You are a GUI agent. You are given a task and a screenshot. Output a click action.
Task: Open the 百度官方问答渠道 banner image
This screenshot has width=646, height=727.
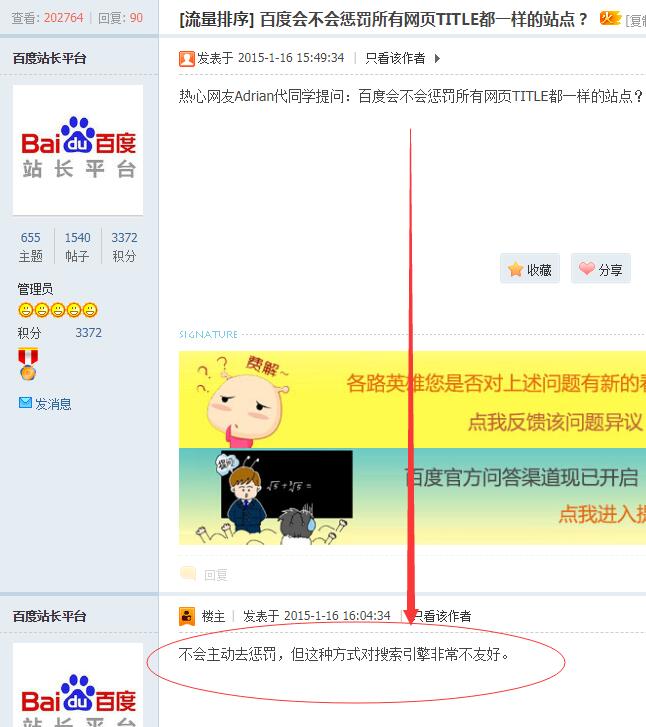coord(412,496)
